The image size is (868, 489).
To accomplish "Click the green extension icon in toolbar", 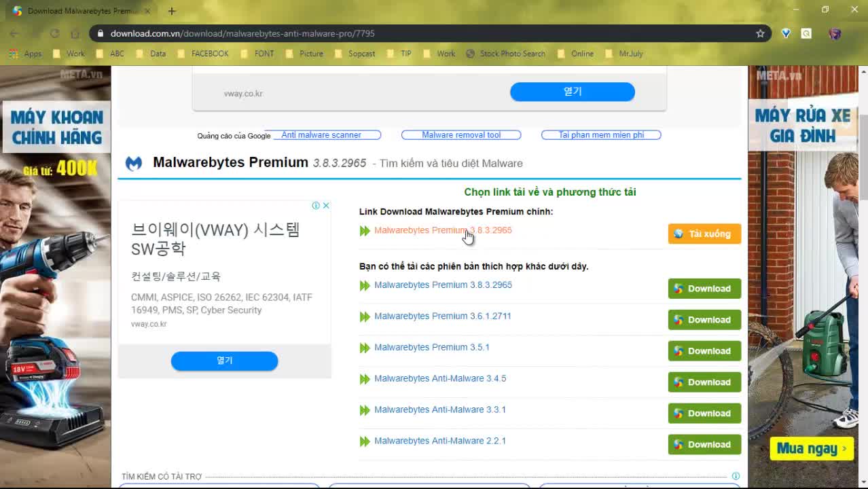I will coord(806,33).
